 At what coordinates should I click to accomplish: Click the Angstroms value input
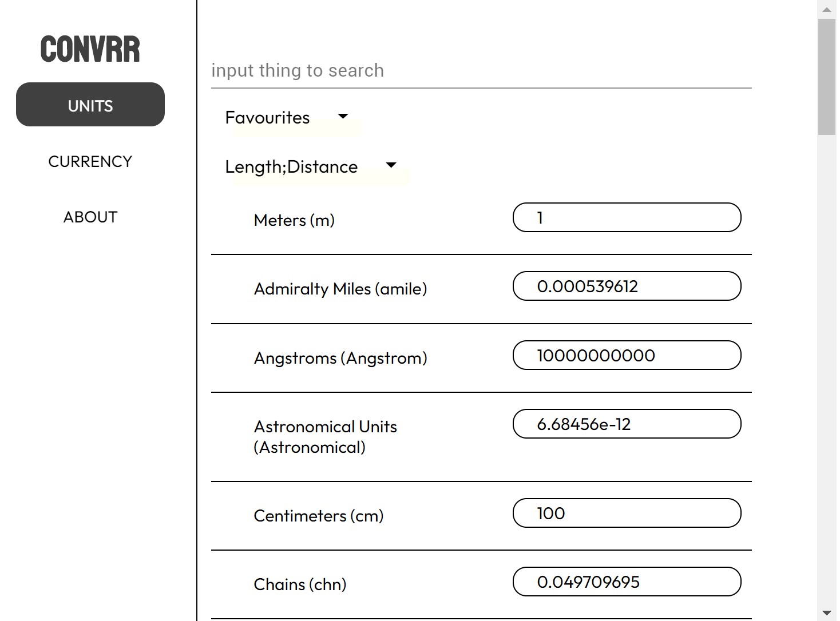click(627, 355)
